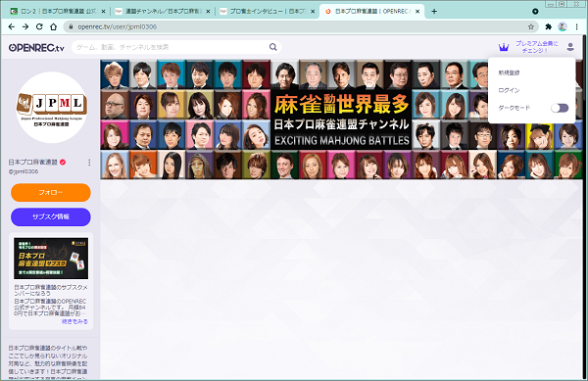Click the search magnifier icon
The width and height of the screenshot is (588, 381).
(273, 47)
